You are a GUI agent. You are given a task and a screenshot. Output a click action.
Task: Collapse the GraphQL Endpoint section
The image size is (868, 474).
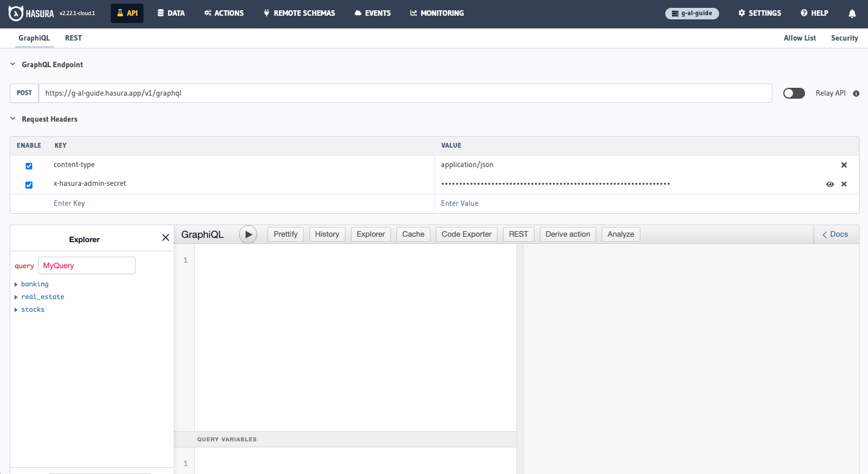(x=12, y=64)
